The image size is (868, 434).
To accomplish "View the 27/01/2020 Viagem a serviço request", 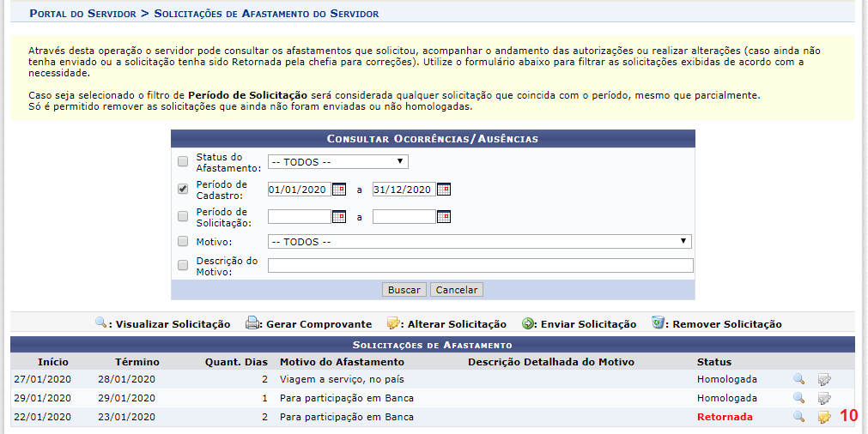I will [x=798, y=378].
